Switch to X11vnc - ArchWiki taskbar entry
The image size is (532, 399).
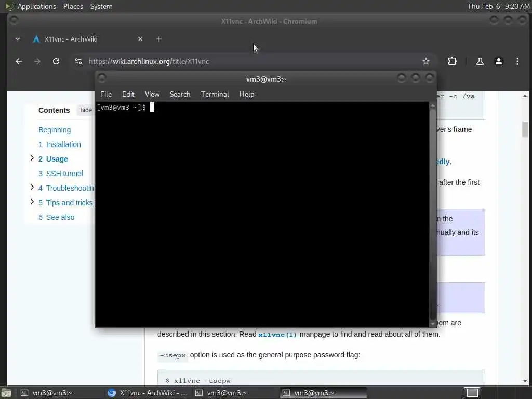148,393
